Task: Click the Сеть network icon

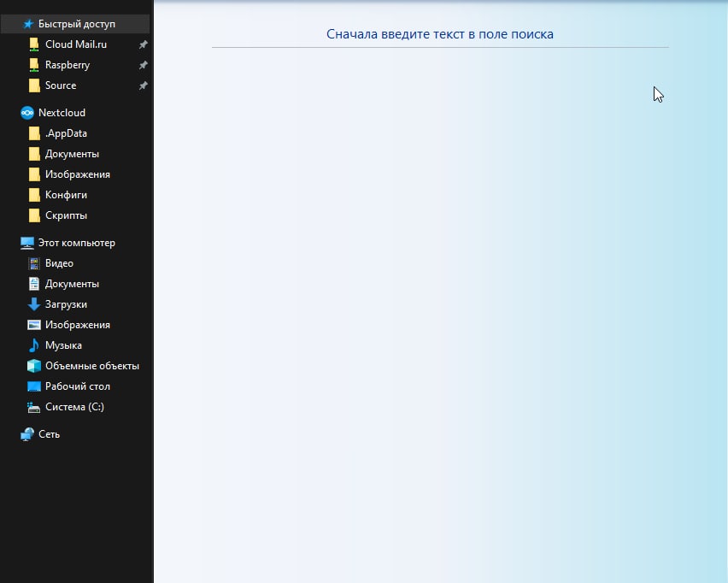Action: point(27,434)
